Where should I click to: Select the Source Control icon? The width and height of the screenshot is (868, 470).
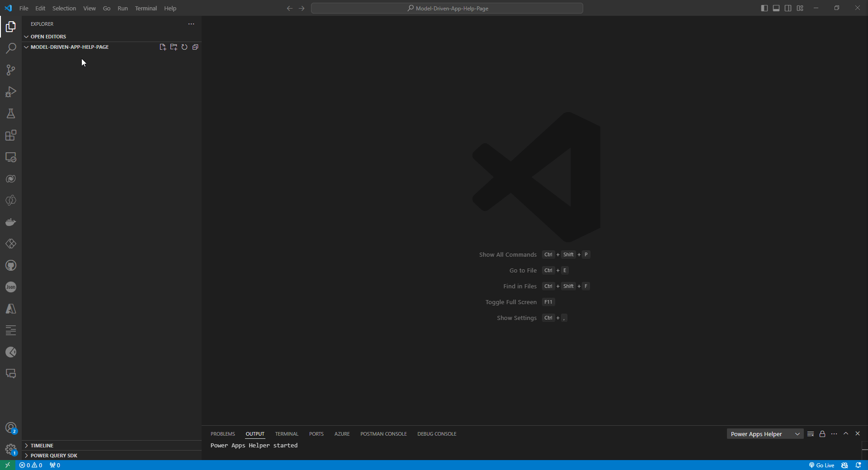pos(11,70)
